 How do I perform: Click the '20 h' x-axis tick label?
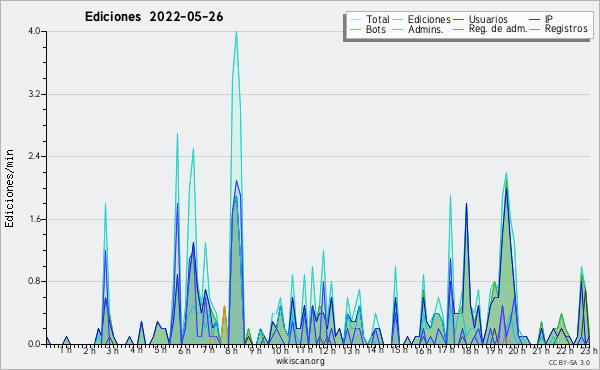tap(518, 351)
